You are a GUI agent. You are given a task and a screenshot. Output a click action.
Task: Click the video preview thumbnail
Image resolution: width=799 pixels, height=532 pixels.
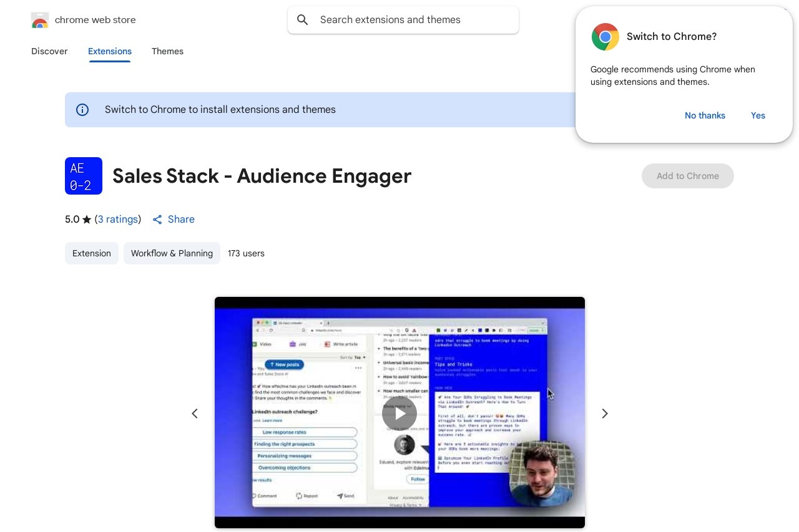click(399, 413)
